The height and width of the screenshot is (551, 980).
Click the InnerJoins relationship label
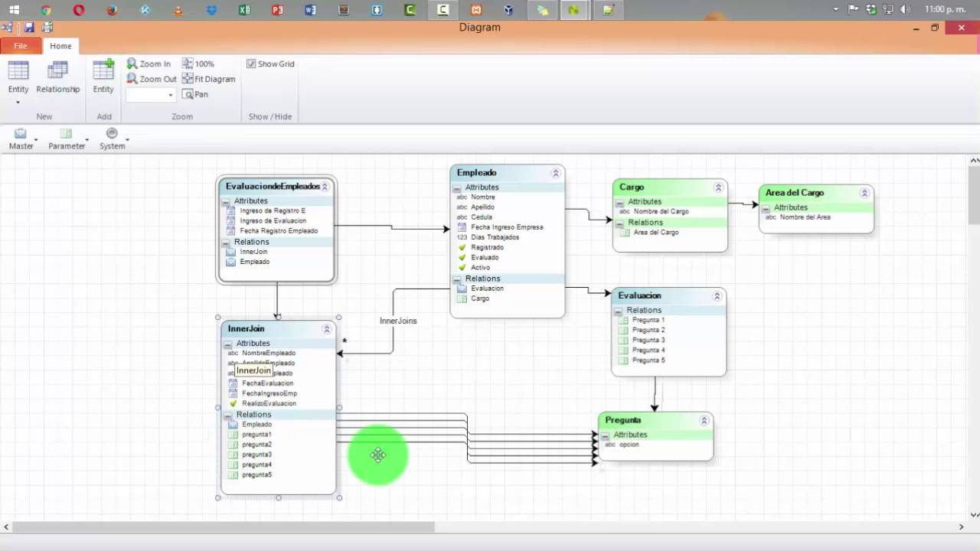398,321
